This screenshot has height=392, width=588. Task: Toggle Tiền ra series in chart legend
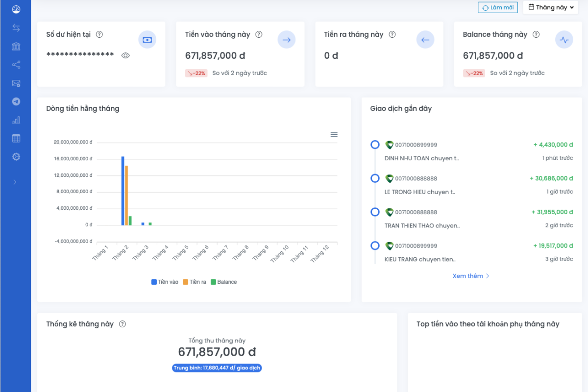[195, 282]
